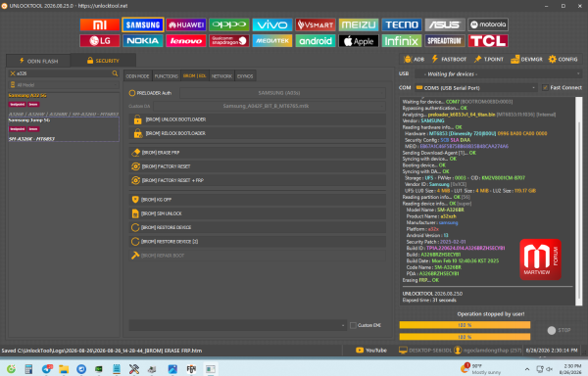Open the ADB tool
Screen dimensions: 588x376
coord(414,59)
